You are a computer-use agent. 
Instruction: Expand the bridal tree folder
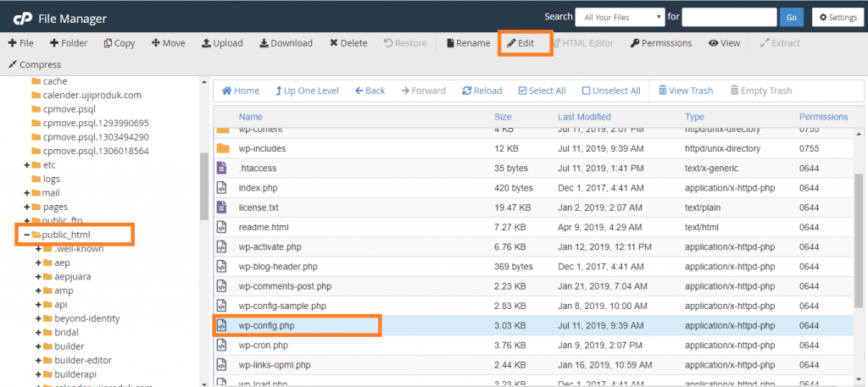pyautogui.click(x=38, y=332)
